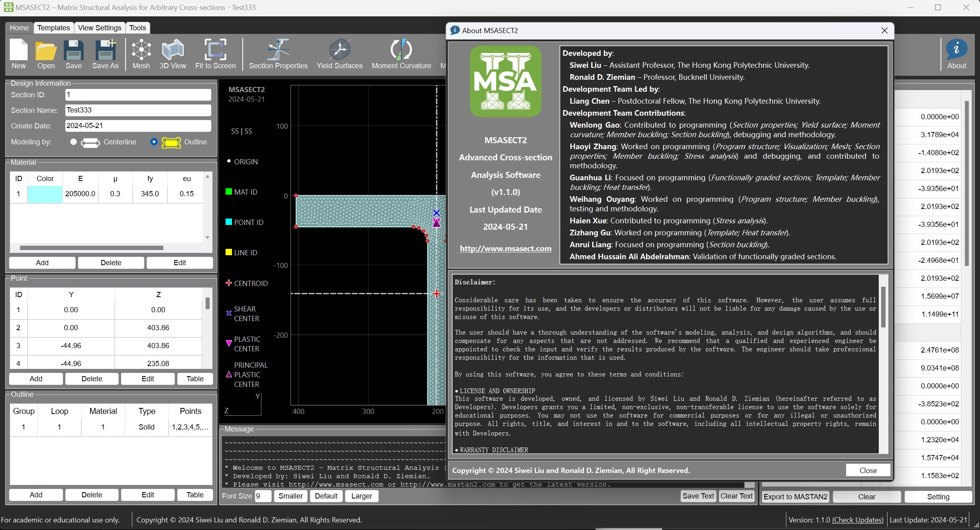The height and width of the screenshot is (530, 980).
Task: Click the yellow LINE ID legend swatch
Action: (229, 252)
